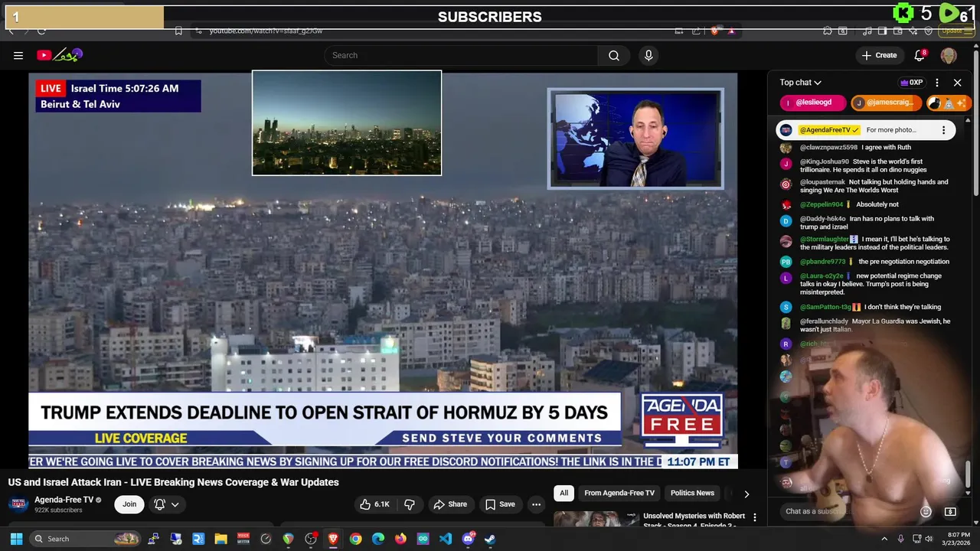Save the video to a playlist
Viewport: 980px width, 551px height.
tap(500, 504)
